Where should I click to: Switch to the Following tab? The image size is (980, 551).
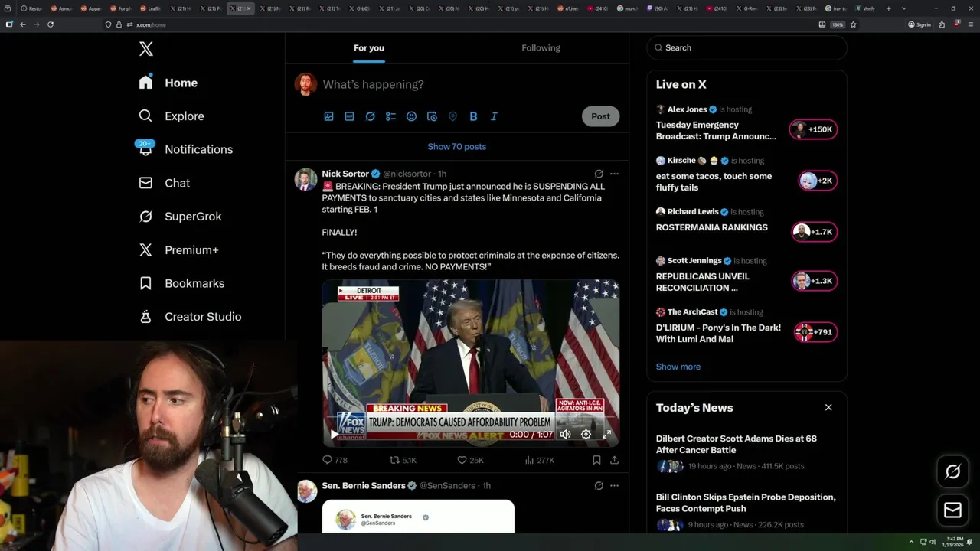coord(541,47)
